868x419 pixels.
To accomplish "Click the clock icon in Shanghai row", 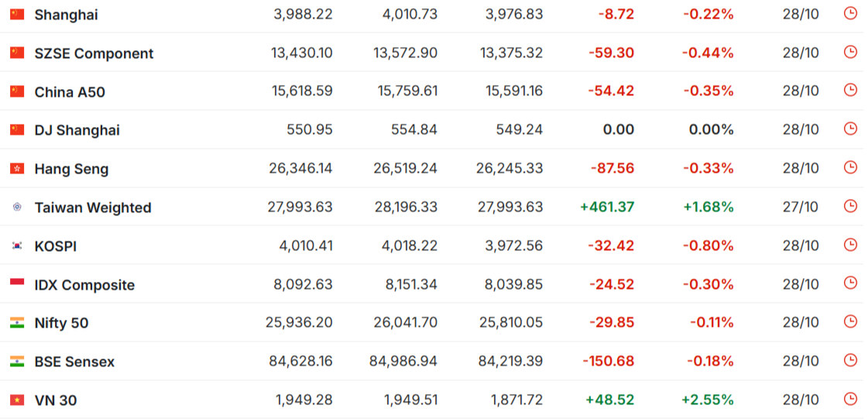I will 850,12.
